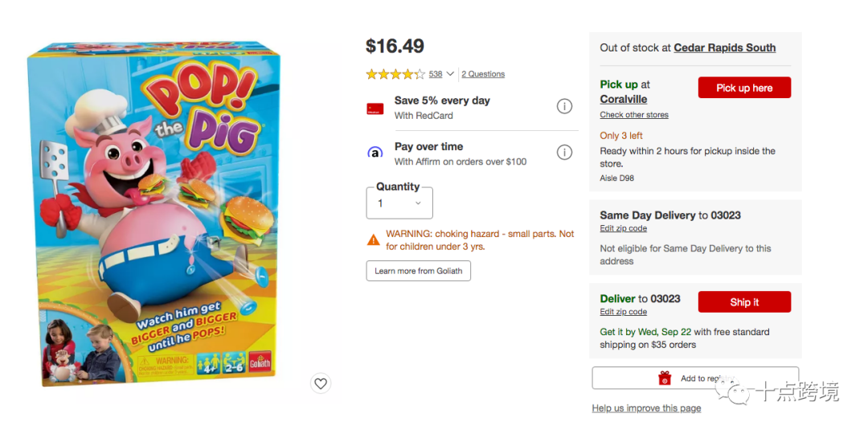Viewport: 868px width, 430px height.
Task: Click the Affirm logo icon
Action: 375,153
